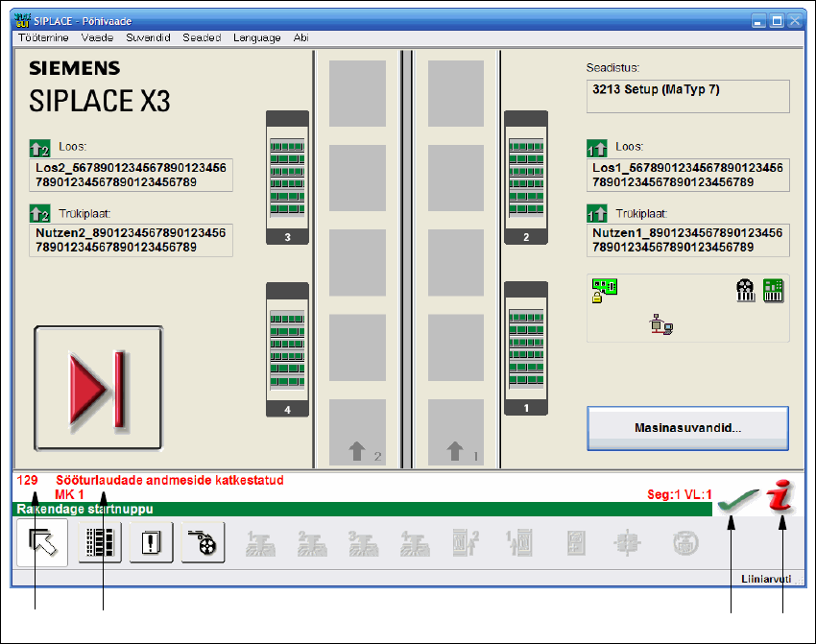Click the locked board status icon
The height and width of the screenshot is (644, 816).
coord(604,290)
